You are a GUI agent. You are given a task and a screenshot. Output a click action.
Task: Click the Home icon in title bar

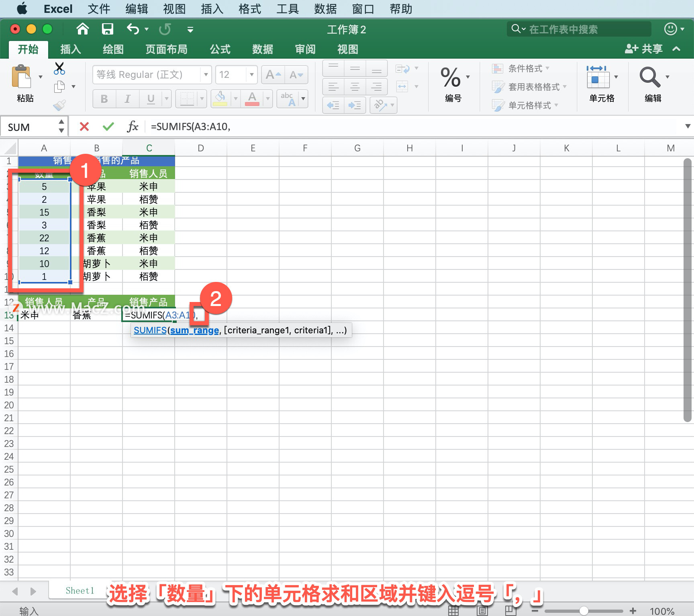pyautogui.click(x=82, y=29)
